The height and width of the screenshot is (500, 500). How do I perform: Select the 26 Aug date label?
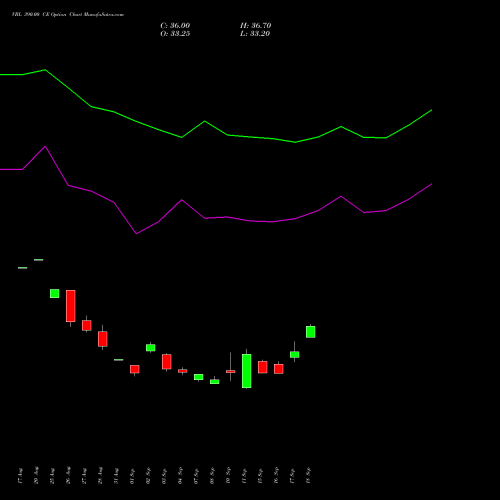coord(69,476)
